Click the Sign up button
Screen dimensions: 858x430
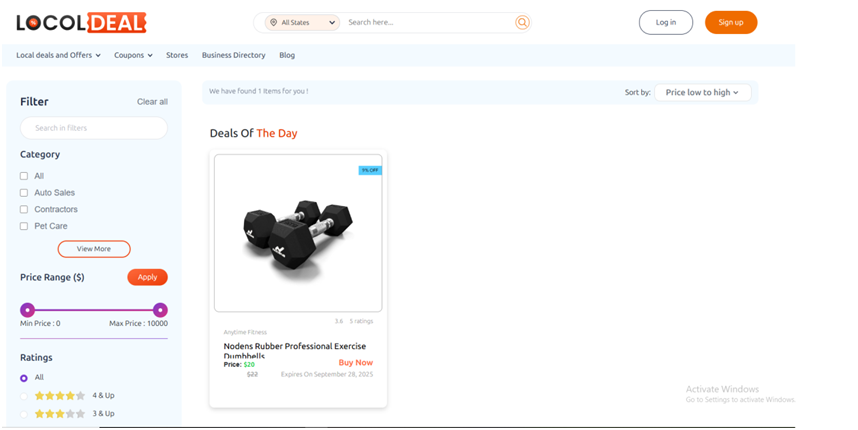730,22
